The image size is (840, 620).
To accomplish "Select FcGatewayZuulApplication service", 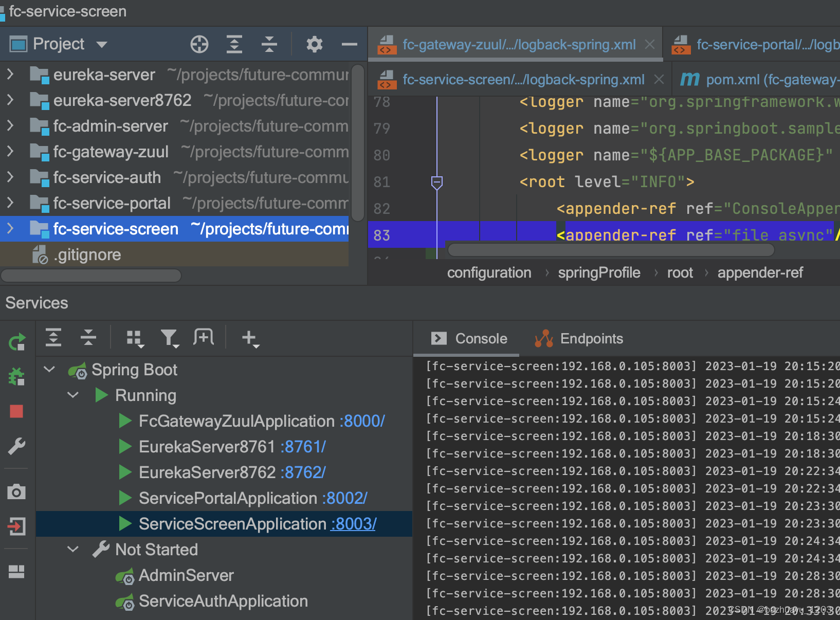I will (236, 421).
